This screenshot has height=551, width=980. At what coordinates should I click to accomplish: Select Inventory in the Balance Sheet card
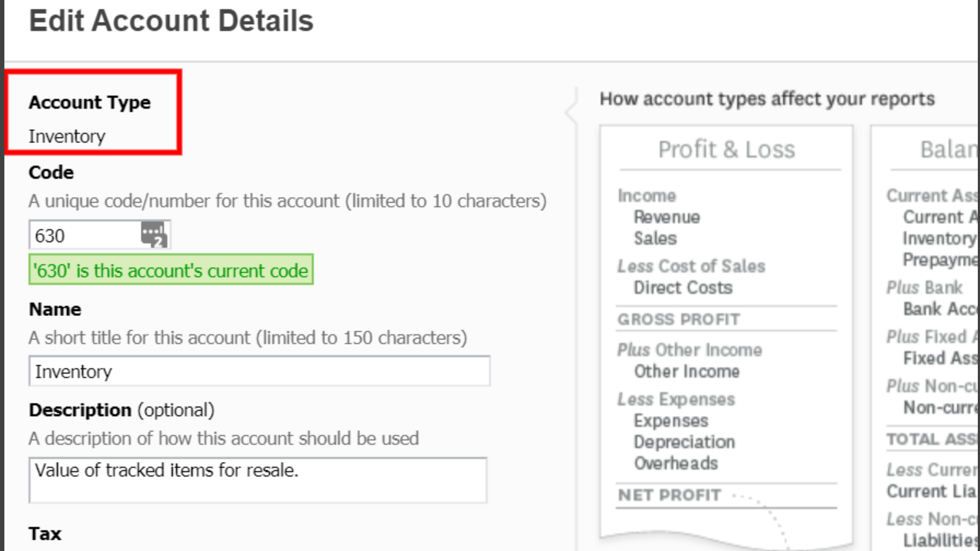coord(939,239)
